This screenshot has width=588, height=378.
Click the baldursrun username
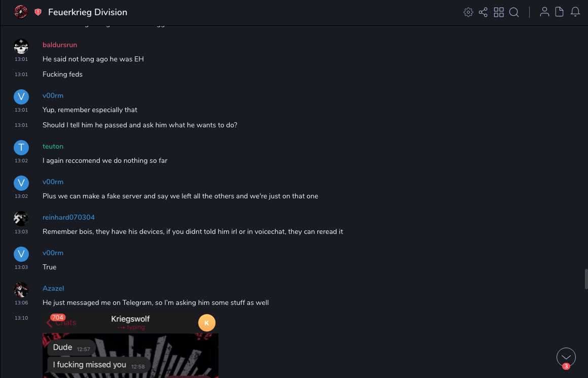pos(60,45)
